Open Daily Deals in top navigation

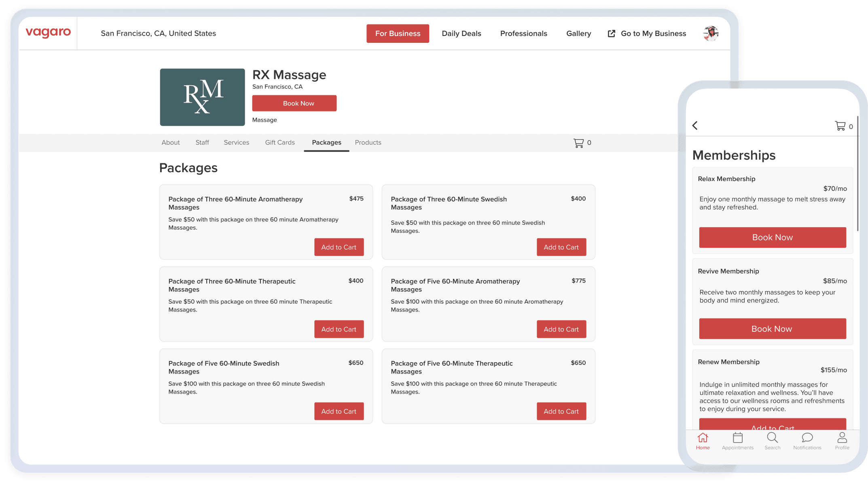click(x=461, y=34)
